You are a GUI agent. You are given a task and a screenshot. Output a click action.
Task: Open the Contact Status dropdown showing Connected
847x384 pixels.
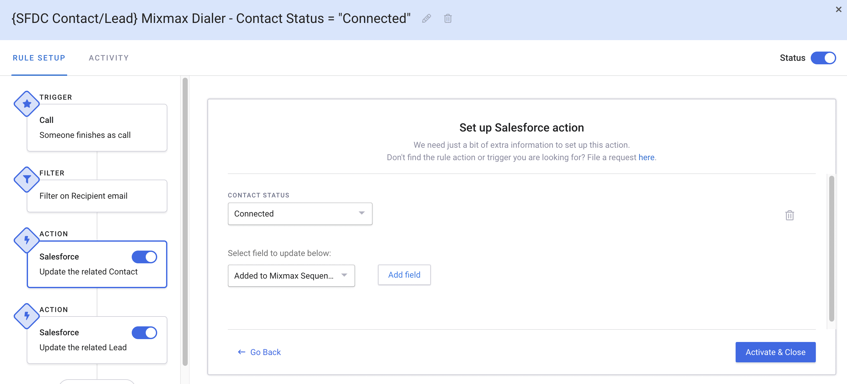click(x=300, y=213)
